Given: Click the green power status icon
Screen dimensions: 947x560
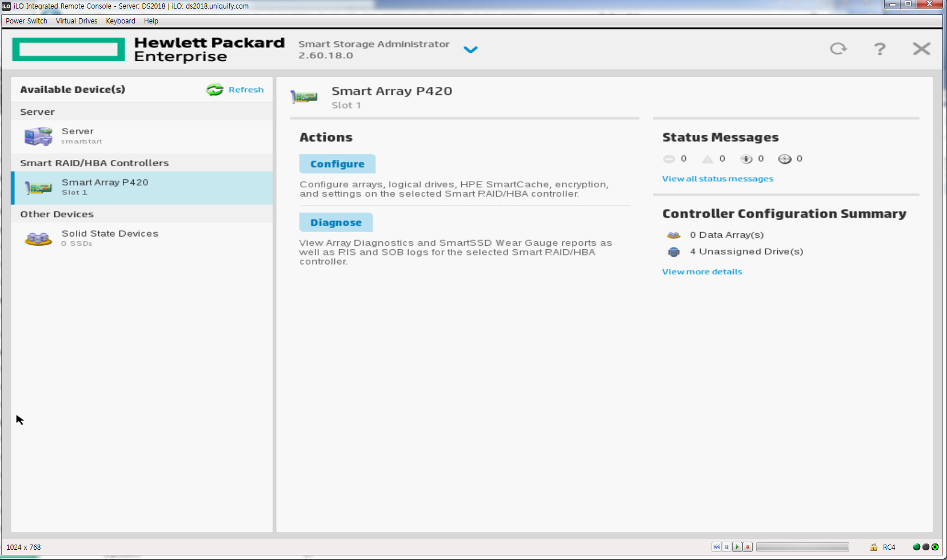Looking at the screenshot, I should [x=935, y=547].
